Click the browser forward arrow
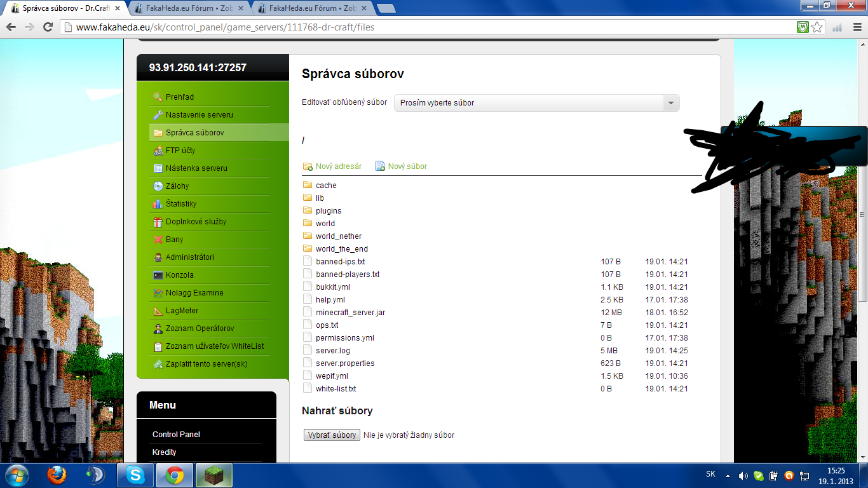This screenshot has width=868, height=488. pyautogui.click(x=29, y=27)
